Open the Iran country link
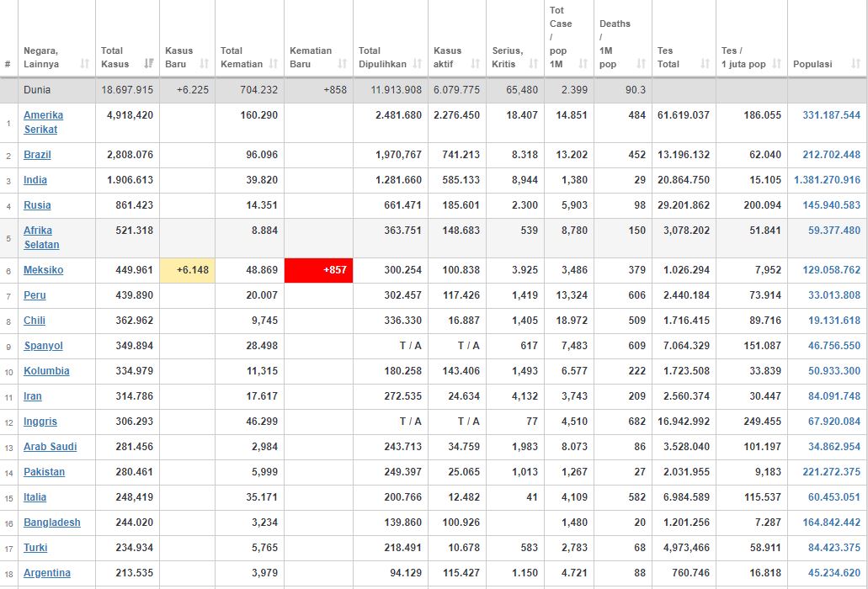The height and width of the screenshot is (589, 868). coord(33,396)
